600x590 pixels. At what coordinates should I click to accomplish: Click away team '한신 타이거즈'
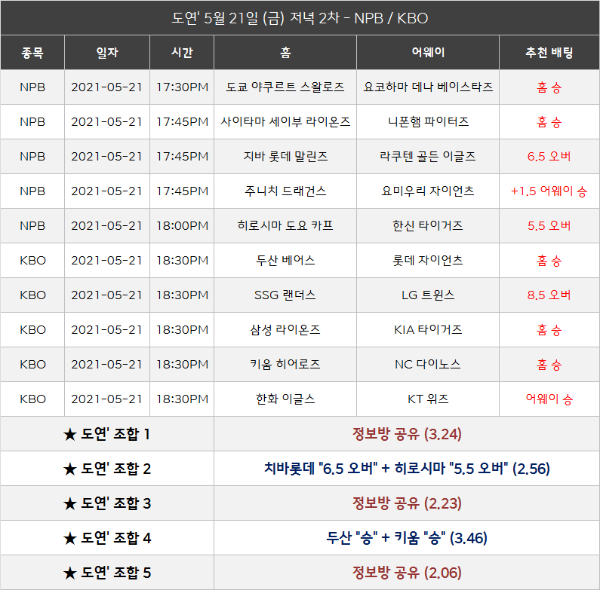point(428,226)
